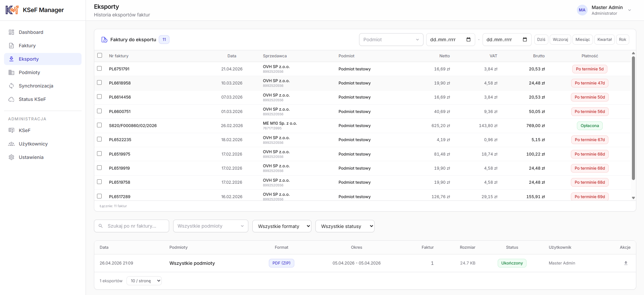Click the scrollbar down arrow of invoice list
This screenshot has height=295, width=644.
633,198
